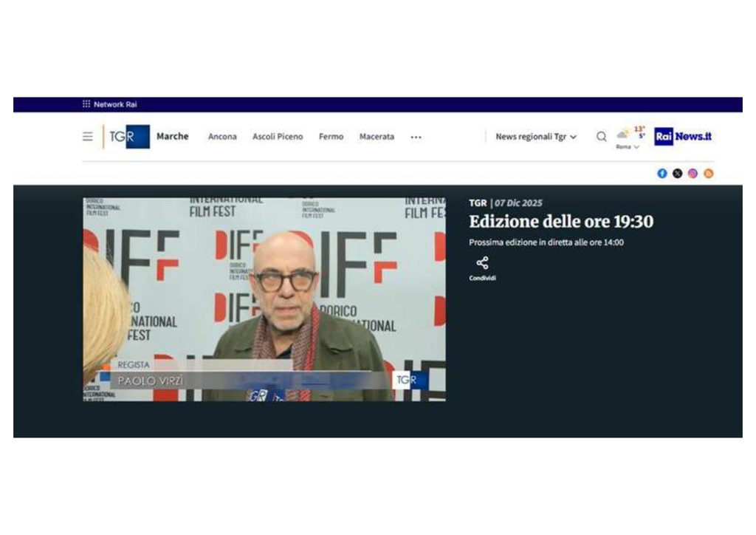
Task: Open the Facebook social icon
Action: pyautogui.click(x=662, y=173)
